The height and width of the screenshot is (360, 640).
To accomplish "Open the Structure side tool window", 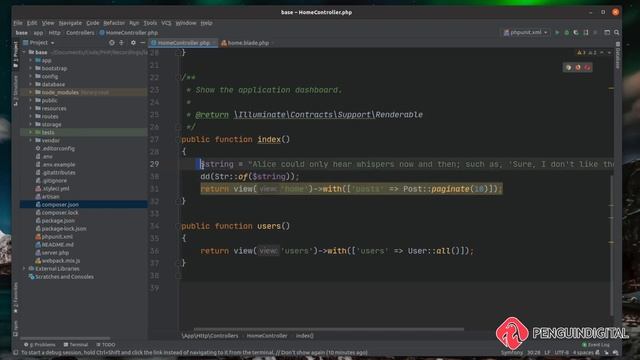I will tap(16, 91).
